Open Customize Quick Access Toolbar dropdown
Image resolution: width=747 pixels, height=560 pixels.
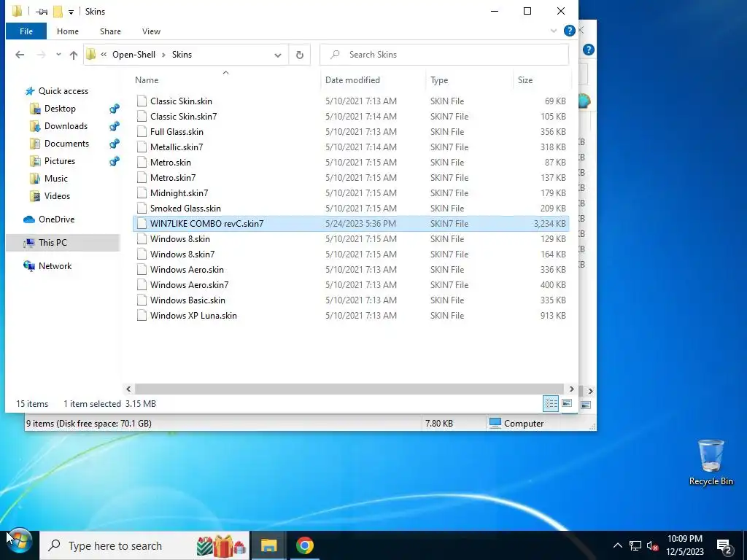[x=71, y=12]
